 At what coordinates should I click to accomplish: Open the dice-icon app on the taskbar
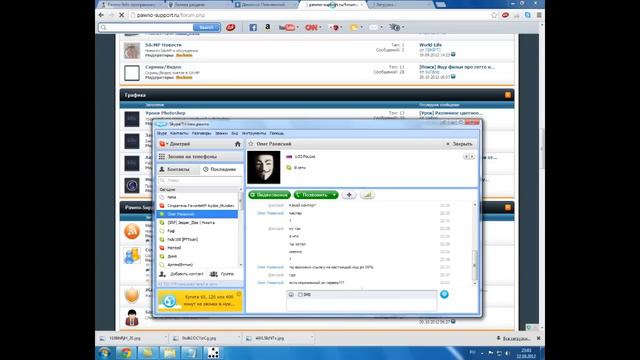pyautogui.click(x=213, y=353)
